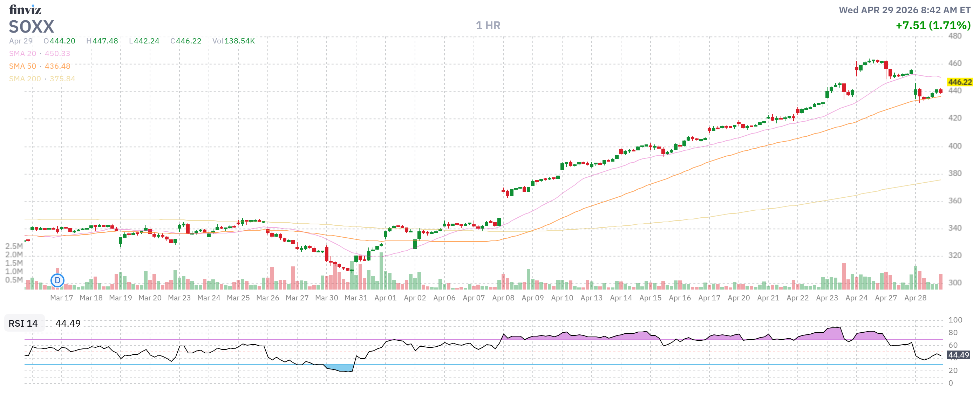The image size is (980, 394).
Task: Select the SMA 50 legend label
Action: coord(22,66)
